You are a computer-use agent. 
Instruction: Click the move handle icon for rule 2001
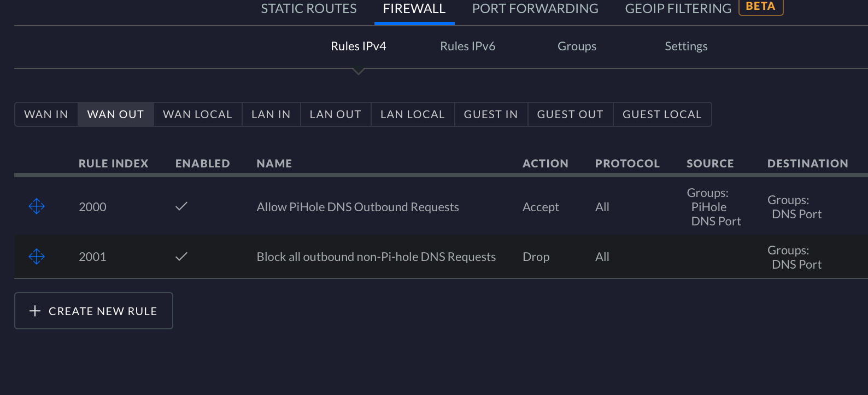pyautogui.click(x=37, y=257)
